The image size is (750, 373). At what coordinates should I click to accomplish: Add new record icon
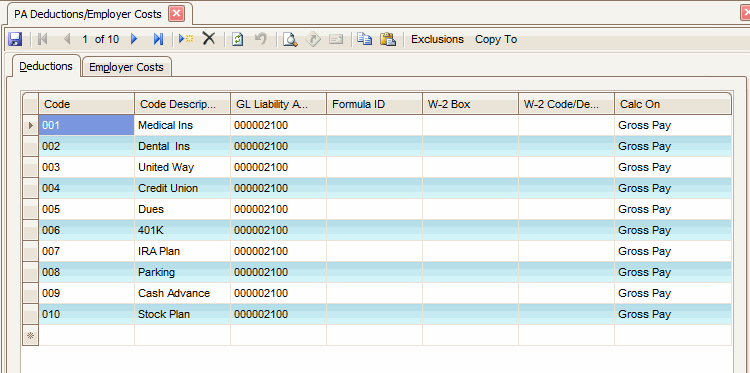186,39
